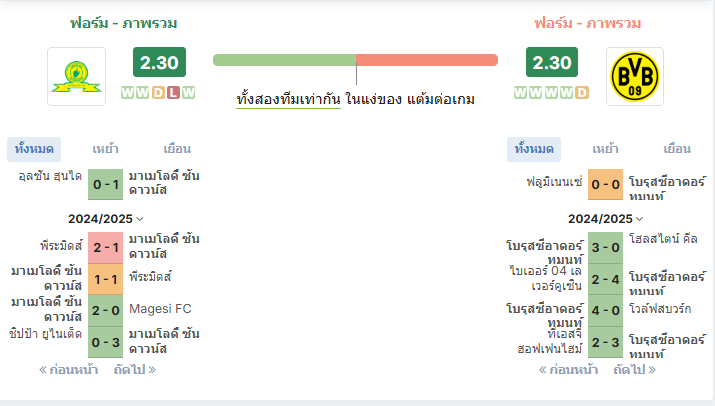Click Magesi FC team name

[x=160, y=309]
